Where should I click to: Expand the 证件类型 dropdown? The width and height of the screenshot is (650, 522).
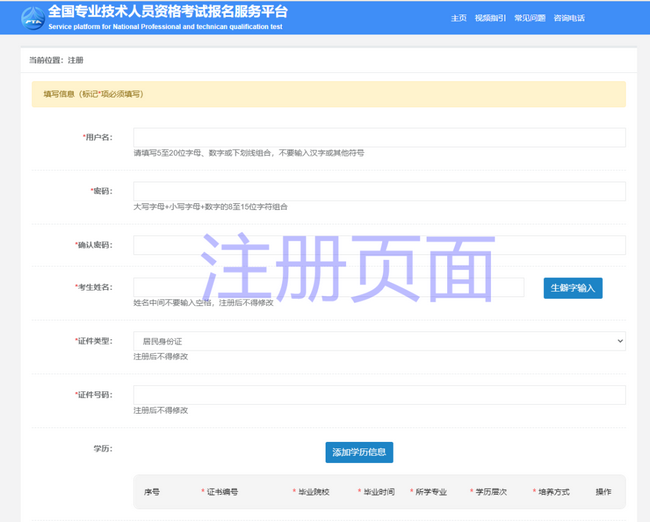pyautogui.click(x=379, y=341)
